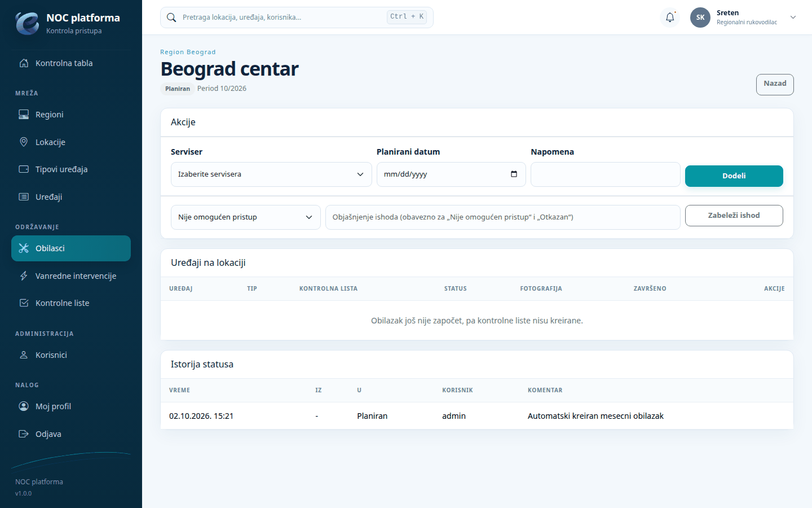812x508 pixels.
Task: Go to Kontrolna tabla in sidebar
Action: click(71, 63)
